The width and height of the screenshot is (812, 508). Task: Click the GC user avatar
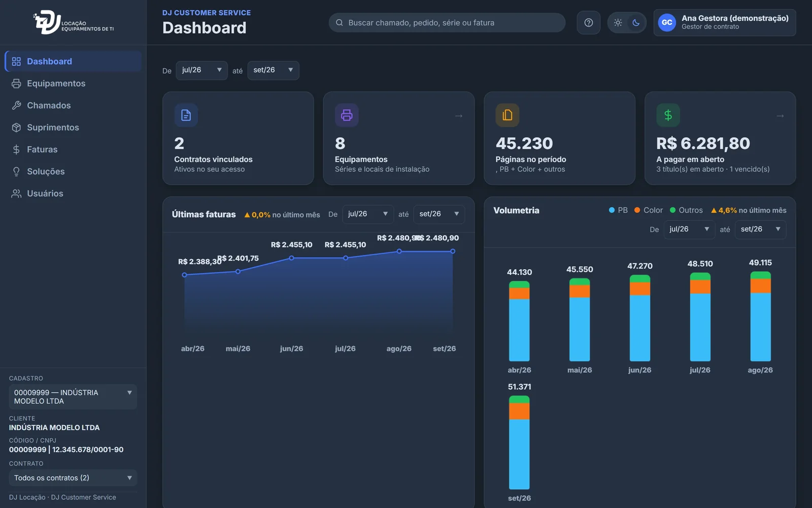coord(667,22)
